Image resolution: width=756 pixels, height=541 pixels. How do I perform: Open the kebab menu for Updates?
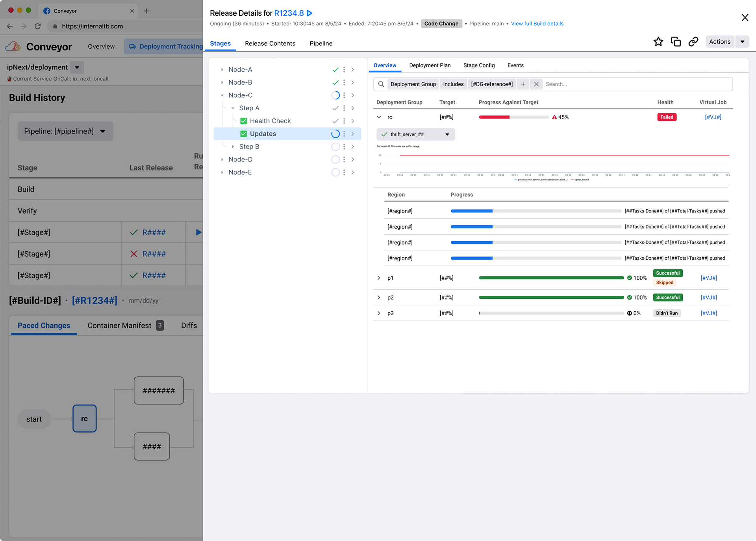coord(344,134)
